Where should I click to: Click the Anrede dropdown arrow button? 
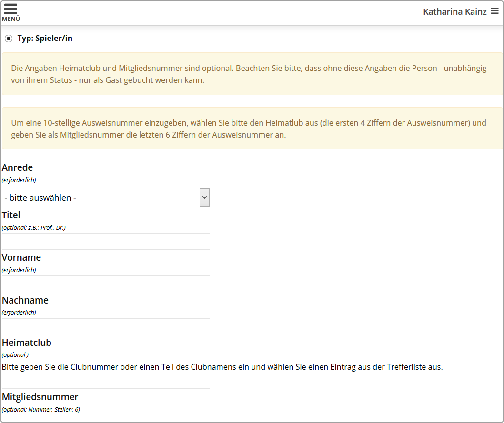tap(204, 197)
